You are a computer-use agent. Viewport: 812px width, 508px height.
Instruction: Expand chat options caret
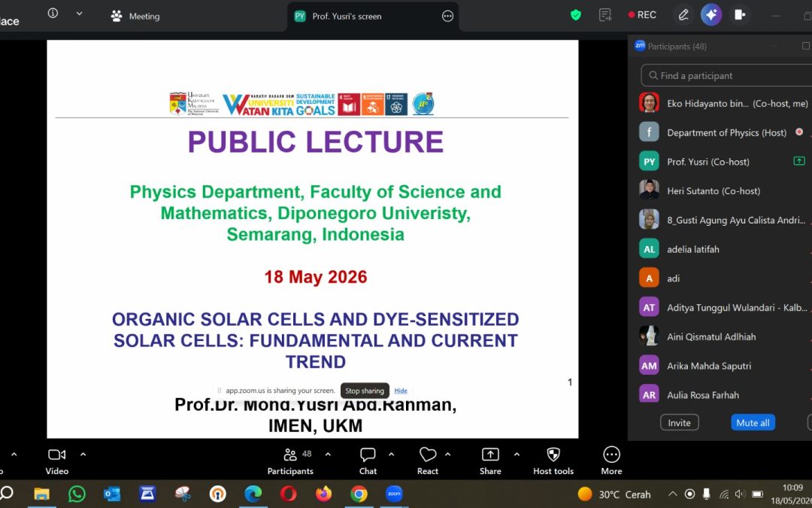pyautogui.click(x=392, y=455)
